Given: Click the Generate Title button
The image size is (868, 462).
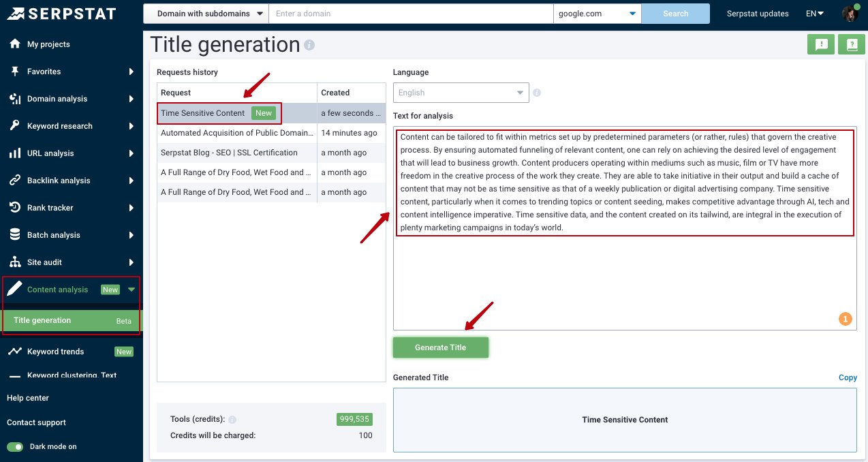Looking at the screenshot, I should 441,348.
